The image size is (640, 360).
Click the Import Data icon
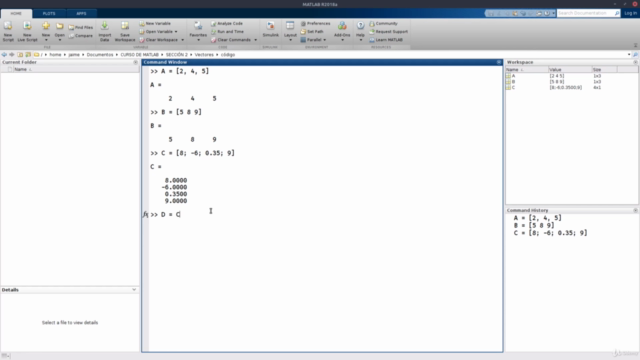click(x=104, y=31)
